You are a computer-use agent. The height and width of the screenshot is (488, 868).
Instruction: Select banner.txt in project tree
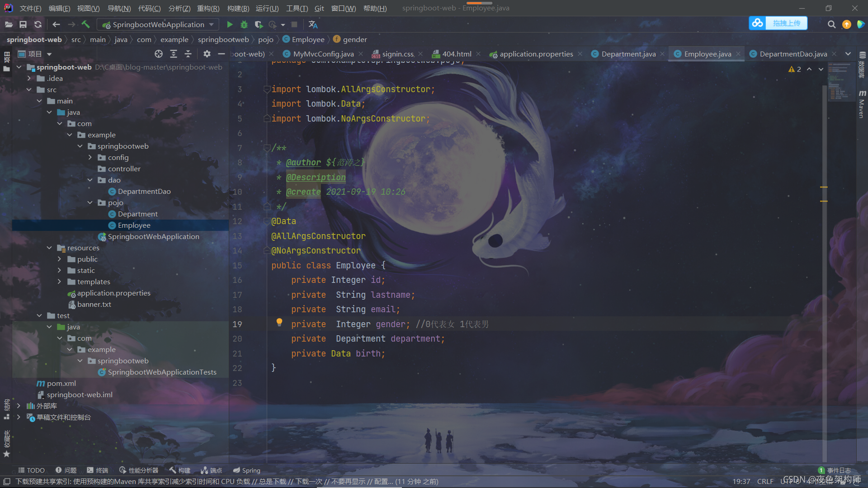coord(90,304)
